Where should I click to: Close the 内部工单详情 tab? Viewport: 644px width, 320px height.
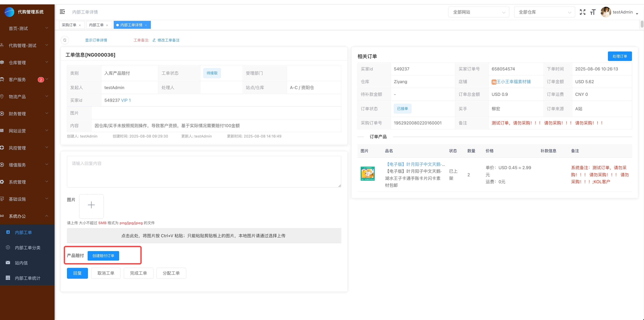coord(146,25)
